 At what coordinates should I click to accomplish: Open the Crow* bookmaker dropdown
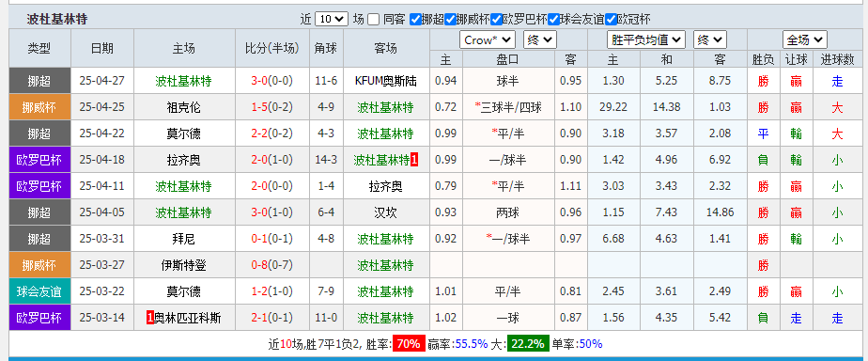[x=488, y=39]
